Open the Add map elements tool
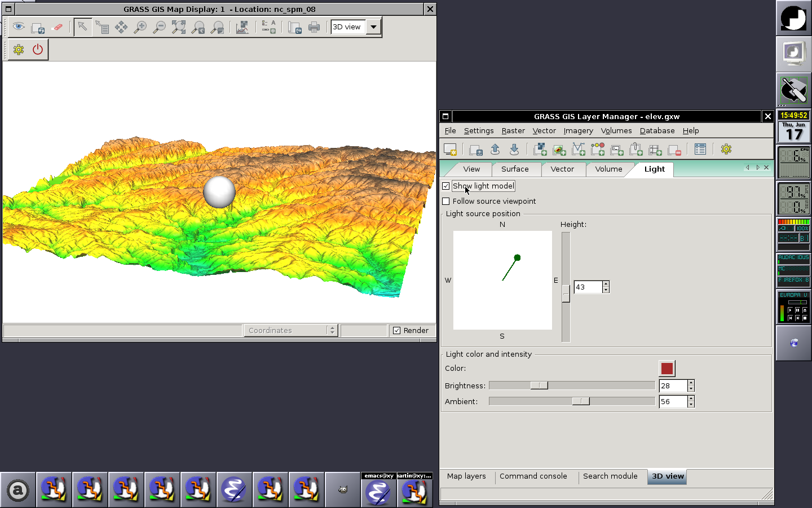 (268, 27)
